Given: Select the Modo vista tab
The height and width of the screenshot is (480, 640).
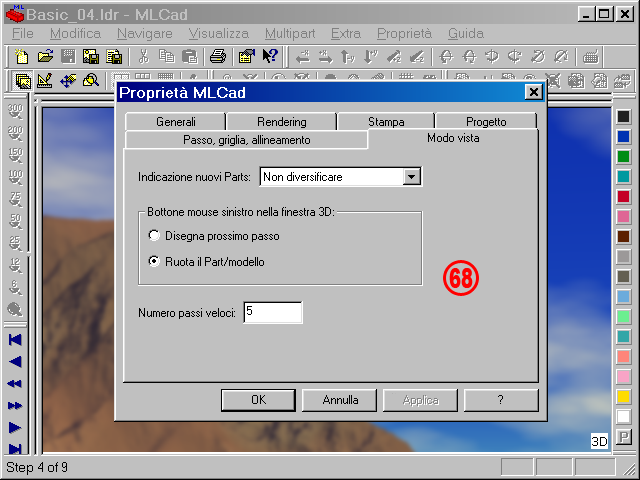Looking at the screenshot, I should coord(453,138).
